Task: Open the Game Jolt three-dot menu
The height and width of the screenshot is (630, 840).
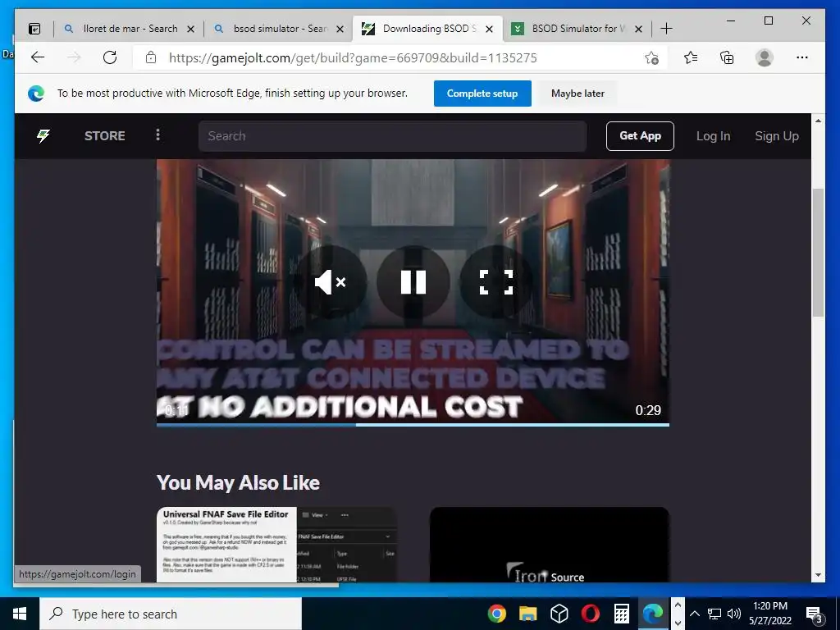Action: (157, 135)
